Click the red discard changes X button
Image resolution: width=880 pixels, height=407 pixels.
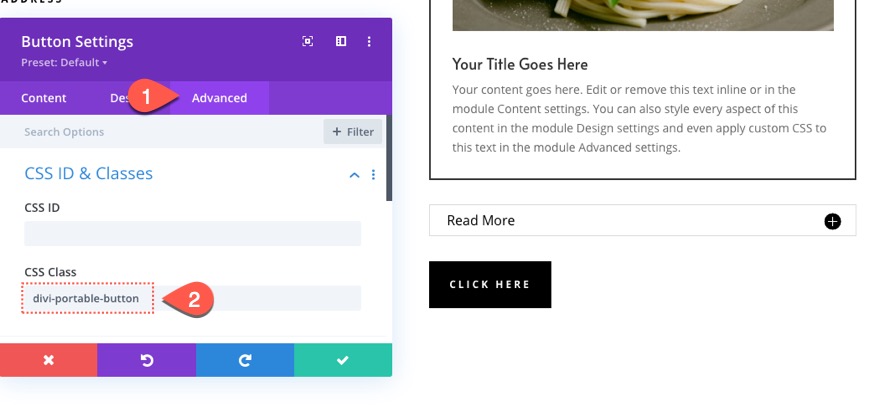(49, 360)
